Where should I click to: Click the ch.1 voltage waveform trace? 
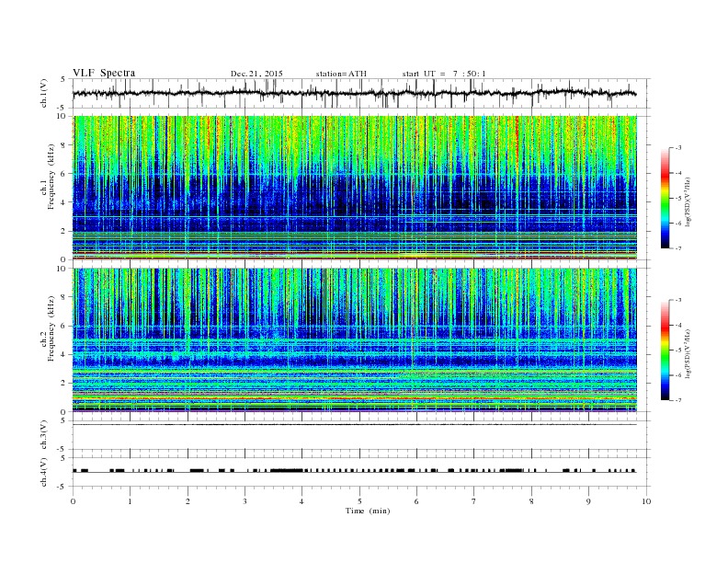(354, 93)
